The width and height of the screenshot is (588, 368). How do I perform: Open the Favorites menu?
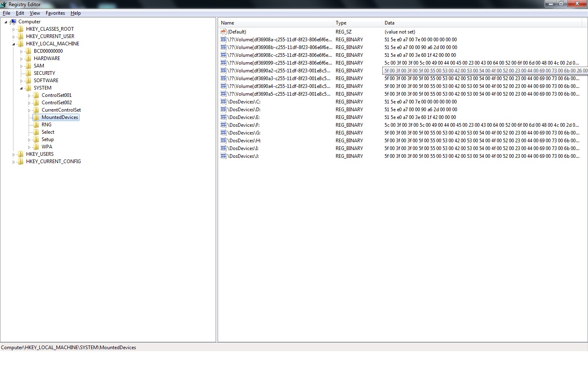[x=55, y=13]
